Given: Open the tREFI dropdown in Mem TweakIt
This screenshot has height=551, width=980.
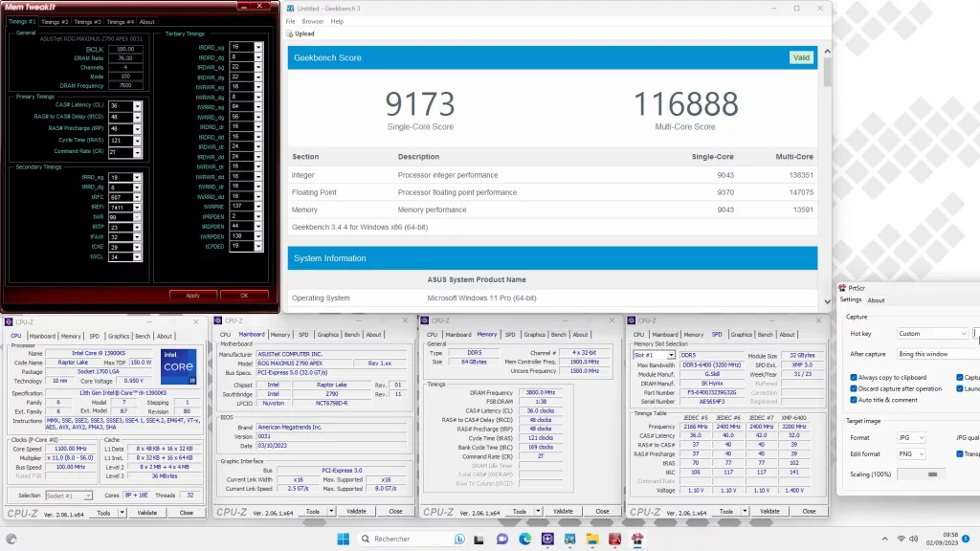Looking at the screenshot, I should pyautogui.click(x=137, y=208).
